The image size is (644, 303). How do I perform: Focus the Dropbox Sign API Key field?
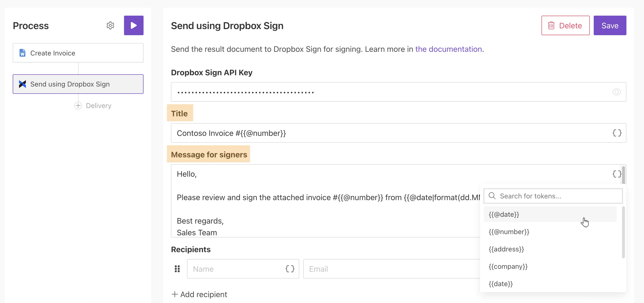point(398,92)
